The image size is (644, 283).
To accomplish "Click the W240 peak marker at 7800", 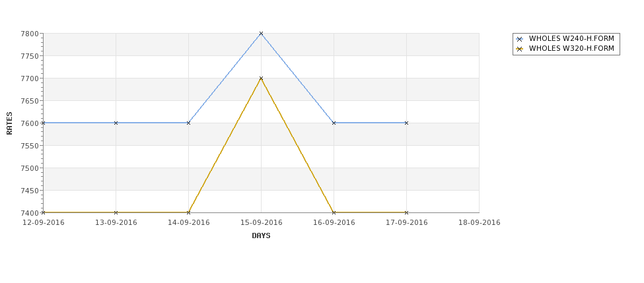I will (x=261, y=34).
